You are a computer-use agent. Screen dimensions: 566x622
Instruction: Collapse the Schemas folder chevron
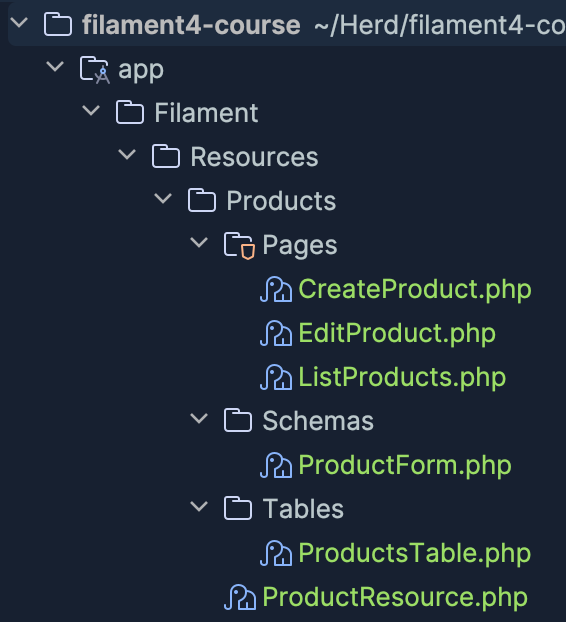pos(199,419)
